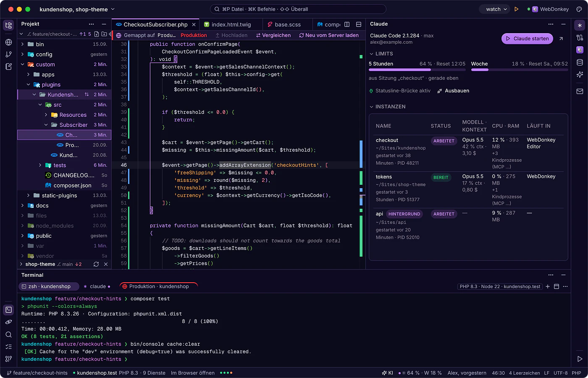Close the CheckoutSubscriber.php tab
Image resolution: width=588 pixels, height=378 pixels.
click(194, 24)
